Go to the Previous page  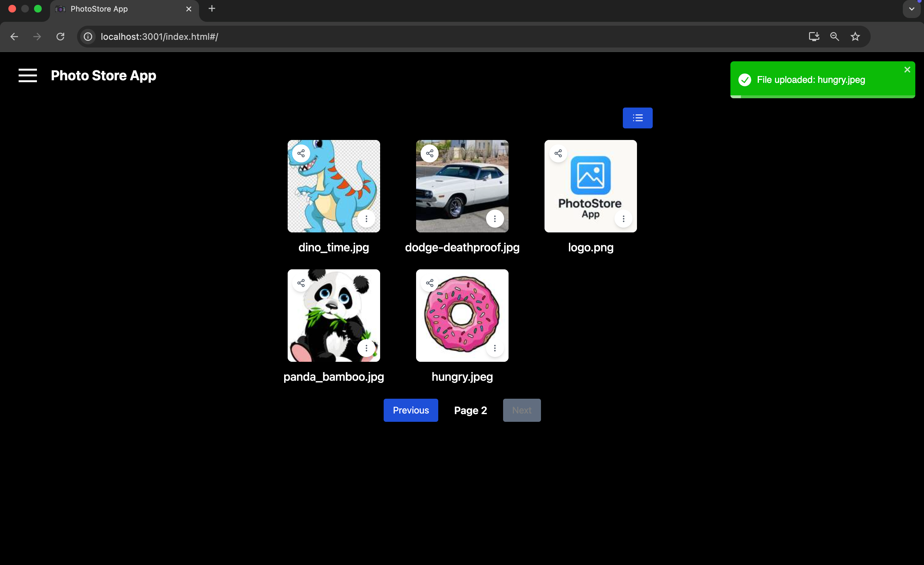pyautogui.click(x=411, y=410)
